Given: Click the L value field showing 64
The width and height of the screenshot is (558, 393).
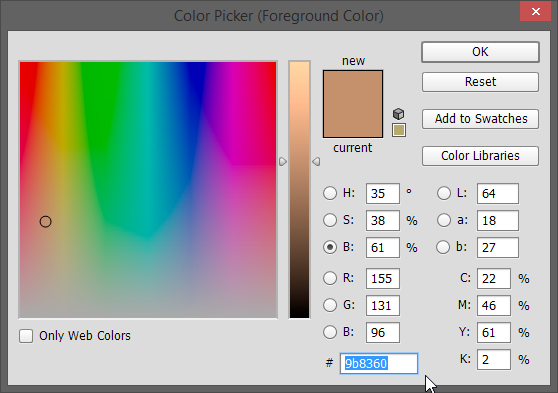Looking at the screenshot, I should pos(498,194).
